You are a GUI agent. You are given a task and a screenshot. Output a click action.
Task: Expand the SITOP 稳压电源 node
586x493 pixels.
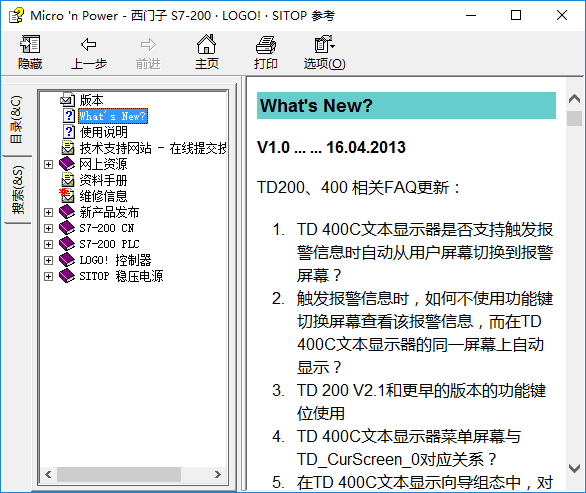(48, 277)
